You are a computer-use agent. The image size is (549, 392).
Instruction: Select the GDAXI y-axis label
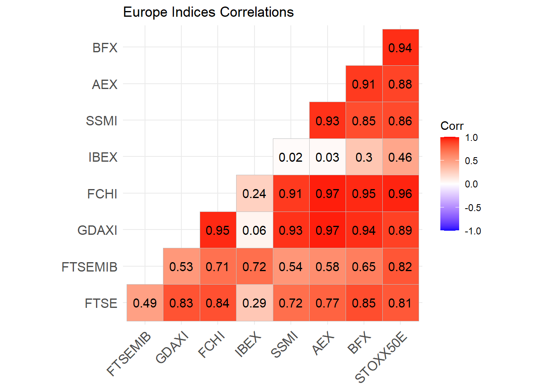click(x=97, y=230)
